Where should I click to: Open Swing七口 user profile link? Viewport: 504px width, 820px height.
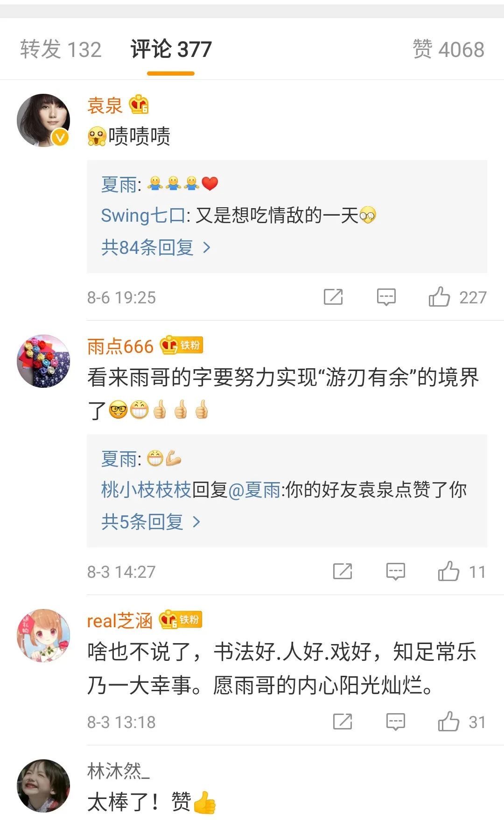coord(143,216)
